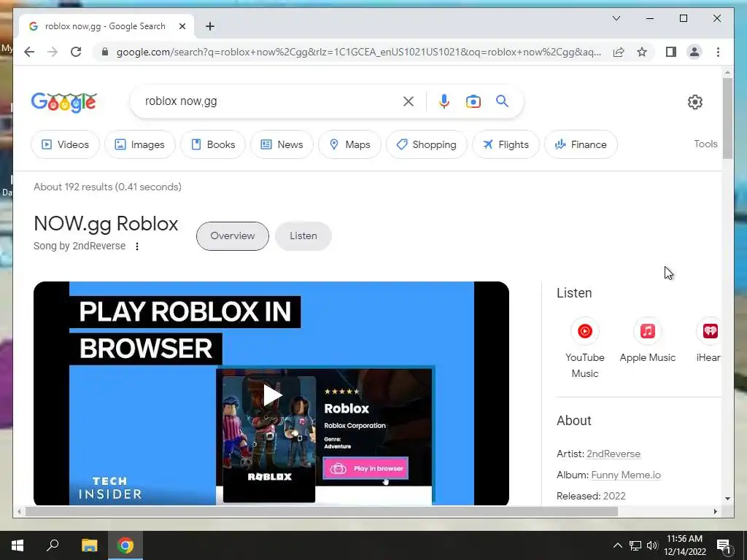Filter results by Books

tap(213, 144)
